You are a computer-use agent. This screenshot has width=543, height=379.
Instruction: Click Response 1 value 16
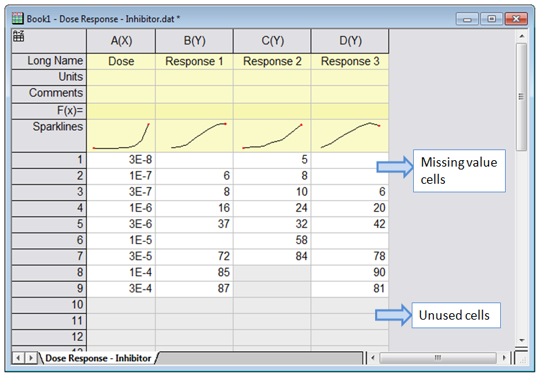[x=195, y=208]
